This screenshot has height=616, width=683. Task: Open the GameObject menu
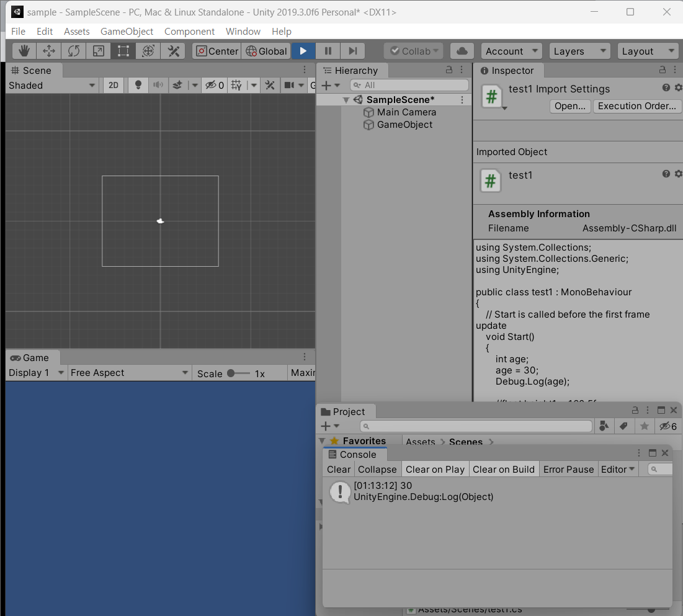coord(127,32)
